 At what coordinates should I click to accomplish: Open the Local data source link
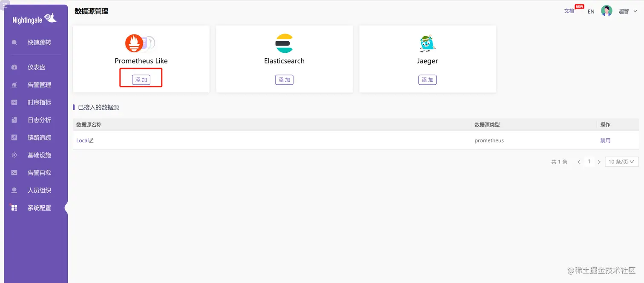tap(82, 140)
